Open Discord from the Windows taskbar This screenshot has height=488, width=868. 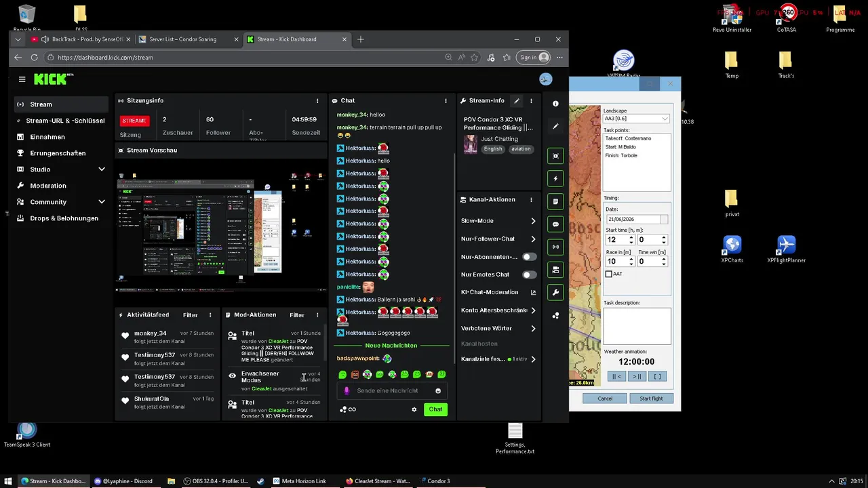(x=124, y=481)
